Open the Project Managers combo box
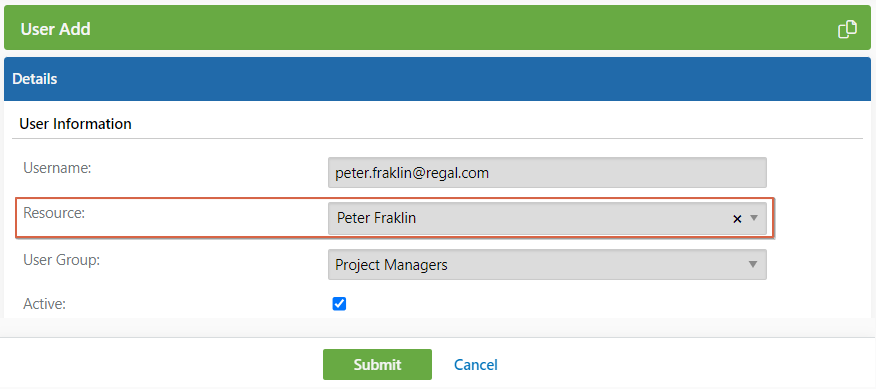The height and width of the screenshot is (389, 877). [547, 265]
